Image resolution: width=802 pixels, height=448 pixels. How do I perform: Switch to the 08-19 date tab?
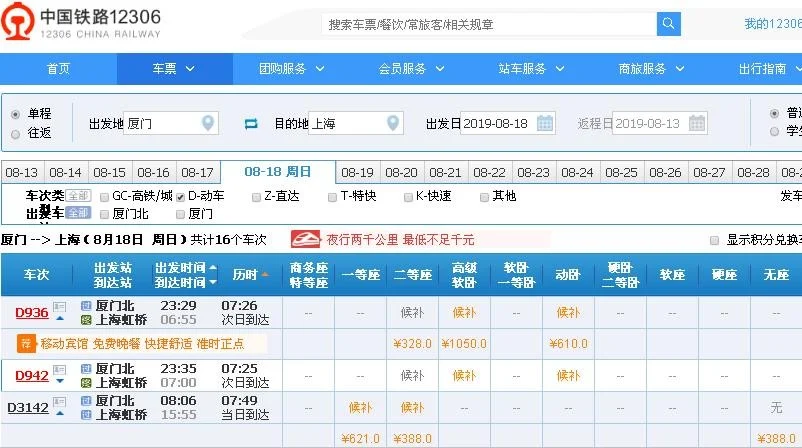(x=358, y=172)
